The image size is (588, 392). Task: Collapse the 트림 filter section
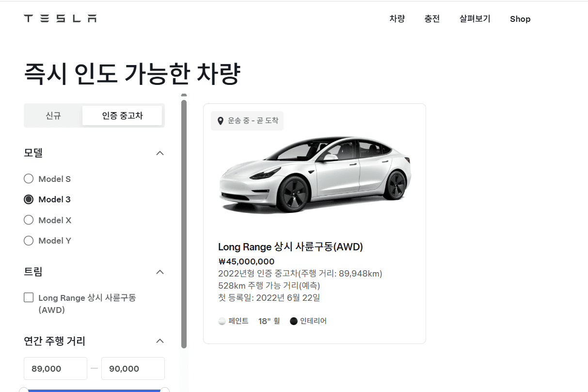160,272
